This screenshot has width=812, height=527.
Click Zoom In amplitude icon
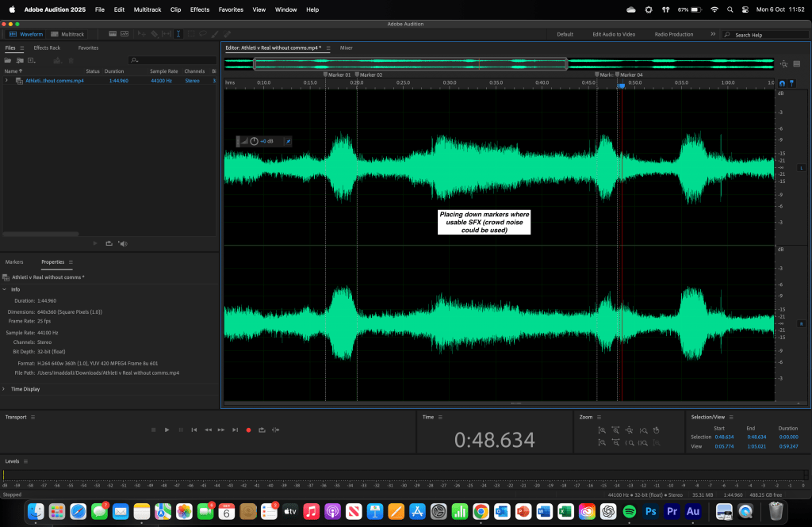tap(602, 430)
